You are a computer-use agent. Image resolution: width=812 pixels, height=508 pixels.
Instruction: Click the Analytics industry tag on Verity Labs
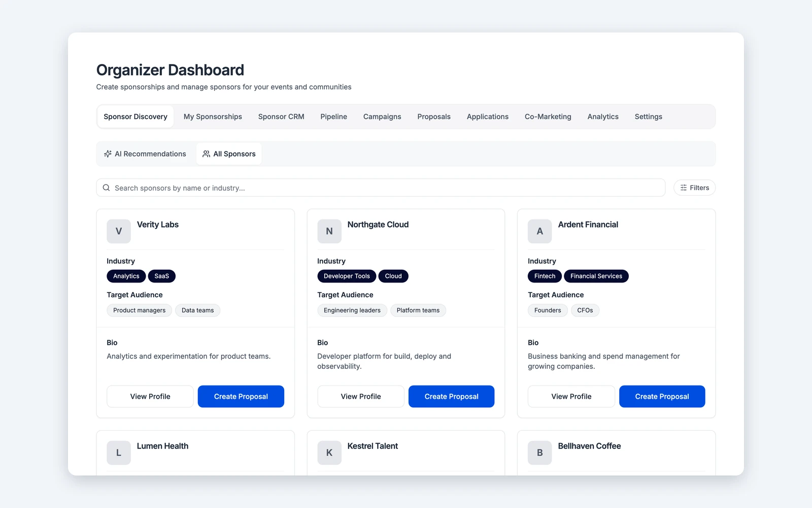[x=126, y=276]
